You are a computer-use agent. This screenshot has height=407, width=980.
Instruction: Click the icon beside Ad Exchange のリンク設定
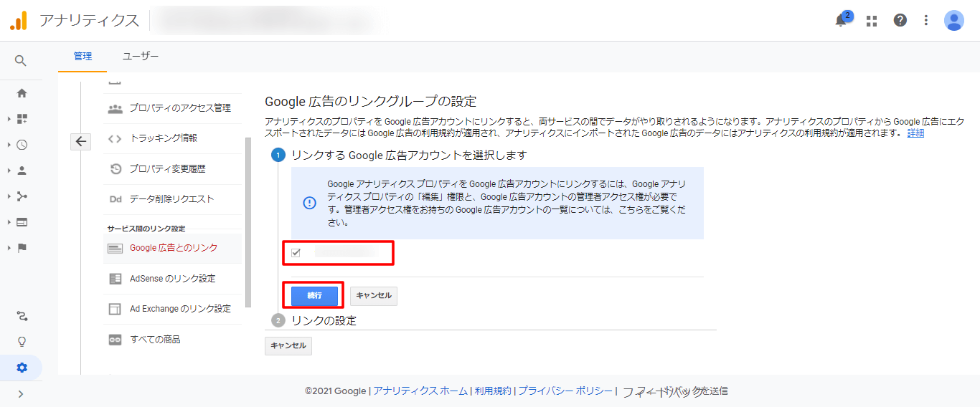pyautogui.click(x=115, y=309)
